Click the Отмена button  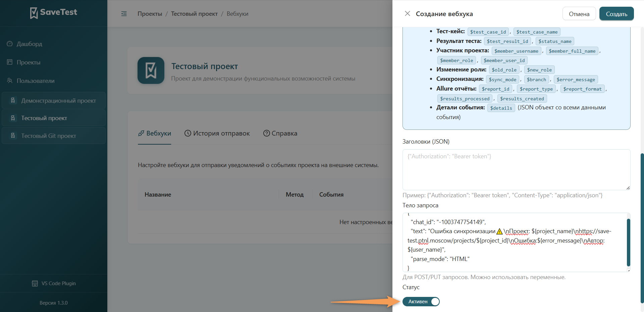pyautogui.click(x=579, y=14)
